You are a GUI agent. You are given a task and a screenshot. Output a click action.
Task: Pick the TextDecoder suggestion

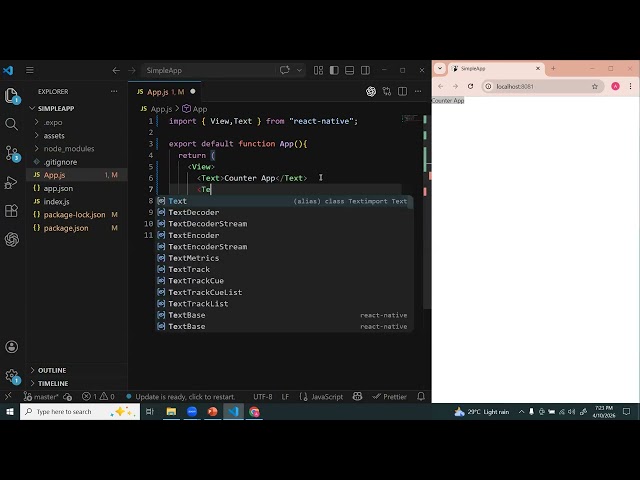coord(284,212)
